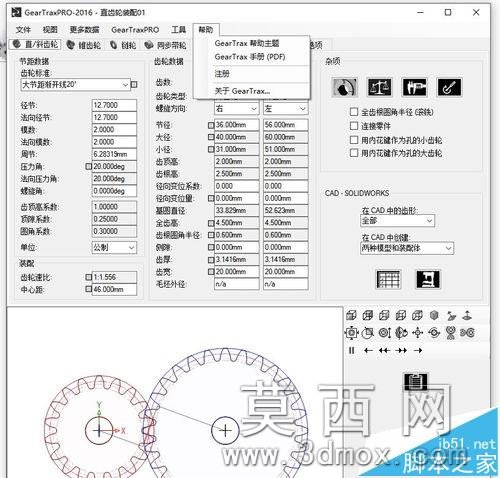
Task: Toggle the small checkbox beside 齿轮速比
Action: pyautogui.click(x=88, y=277)
